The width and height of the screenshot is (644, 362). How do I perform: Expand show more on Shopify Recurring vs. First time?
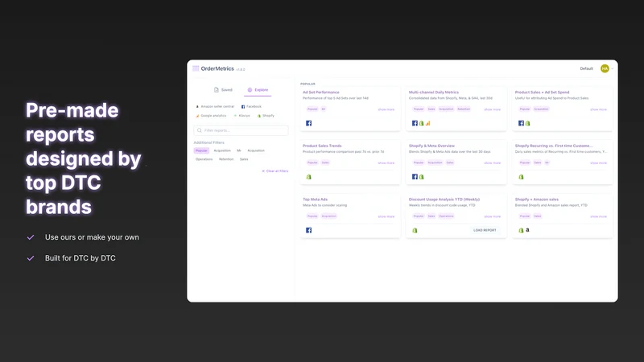point(598,163)
